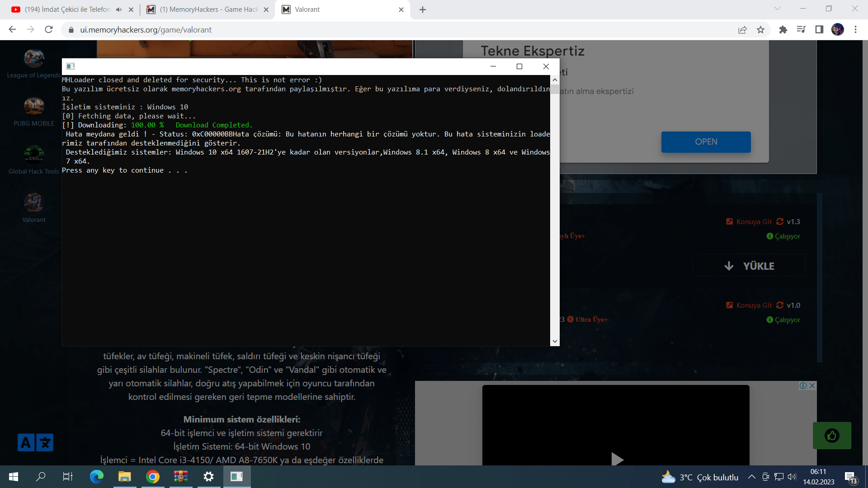Open WinRAR from taskbar
The image size is (868, 488).
[180, 477]
